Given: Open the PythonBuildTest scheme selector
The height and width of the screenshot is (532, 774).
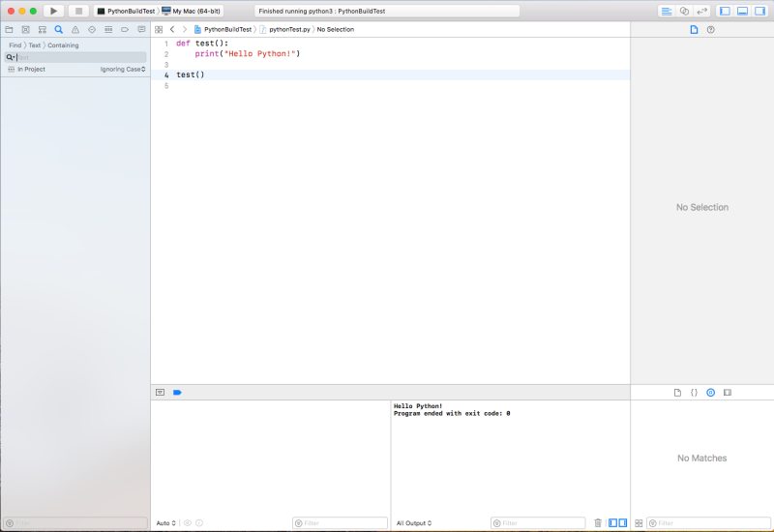Looking at the screenshot, I should [127, 11].
